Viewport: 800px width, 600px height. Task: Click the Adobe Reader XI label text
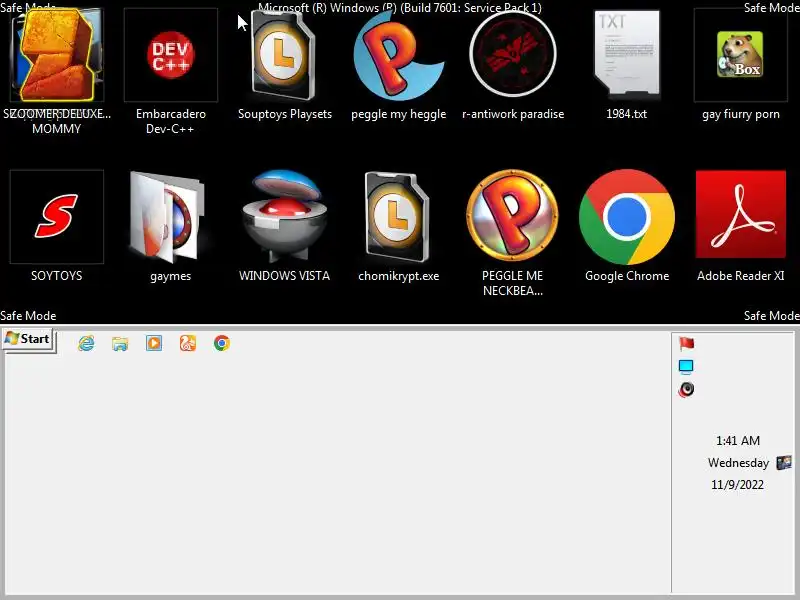tap(741, 276)
